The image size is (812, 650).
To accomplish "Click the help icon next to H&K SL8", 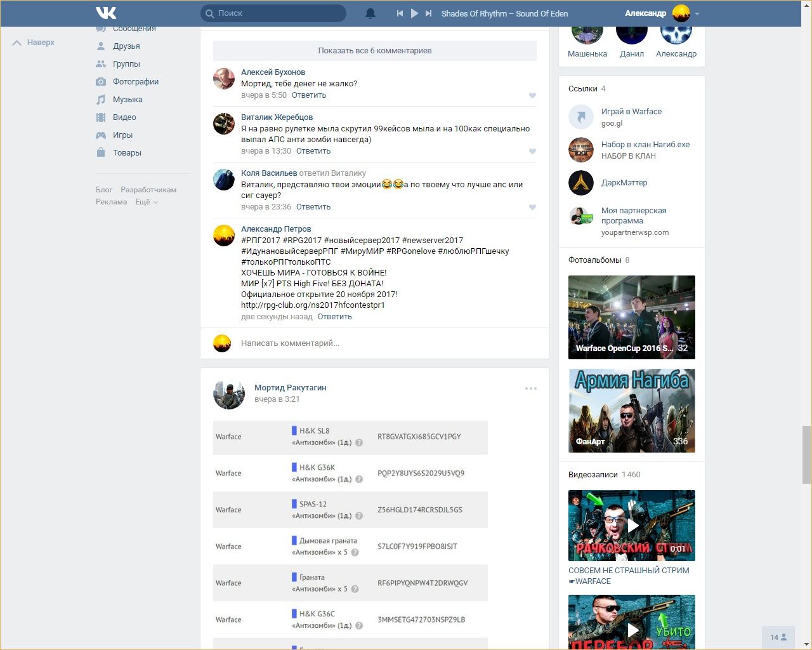I will pyautogui.click(x=359, y=442).
